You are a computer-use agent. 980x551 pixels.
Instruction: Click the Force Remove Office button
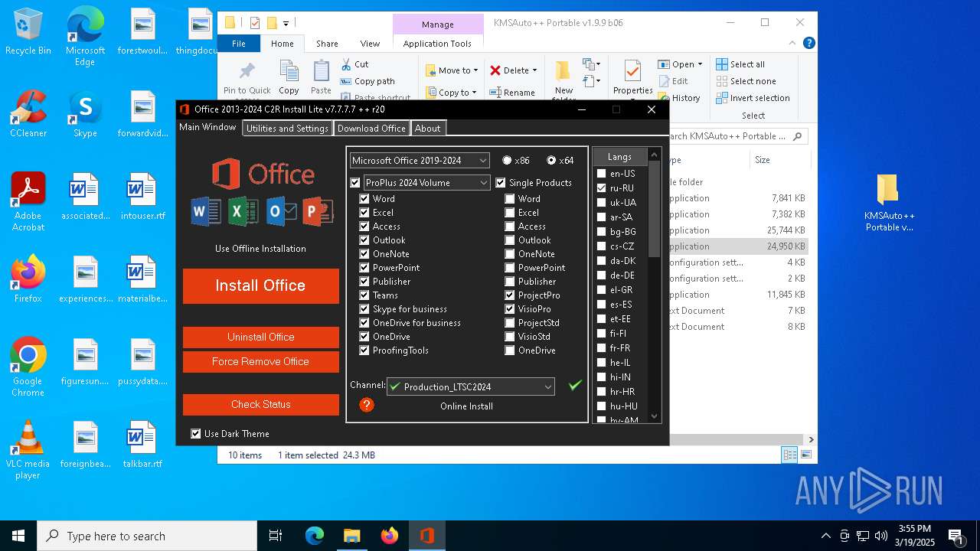click(x=260, y=362)
